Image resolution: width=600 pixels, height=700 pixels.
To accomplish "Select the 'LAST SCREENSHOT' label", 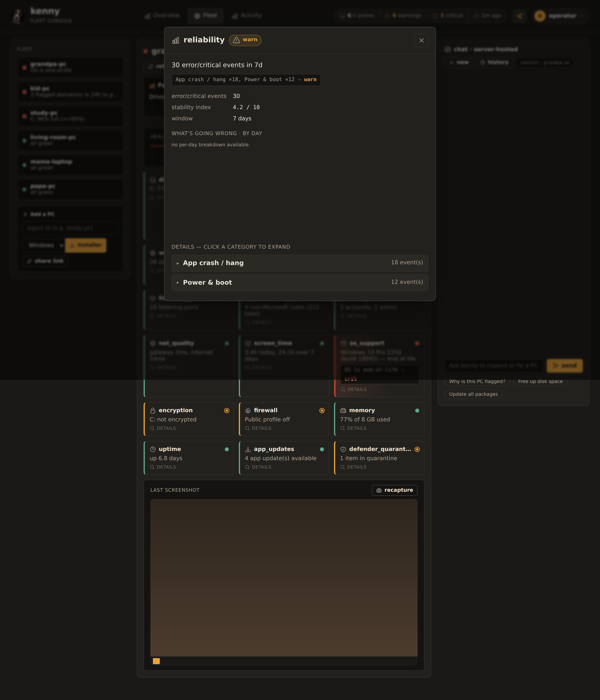I will point(175,490).
